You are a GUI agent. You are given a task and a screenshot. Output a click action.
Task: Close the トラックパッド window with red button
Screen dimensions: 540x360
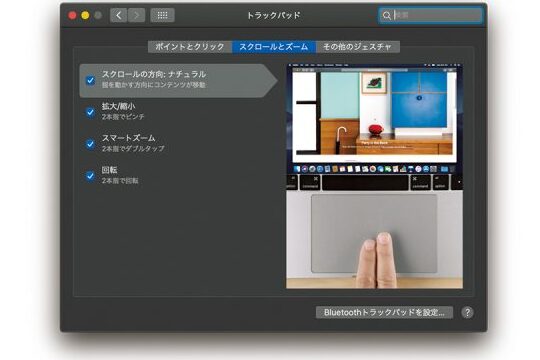[72, 15]
